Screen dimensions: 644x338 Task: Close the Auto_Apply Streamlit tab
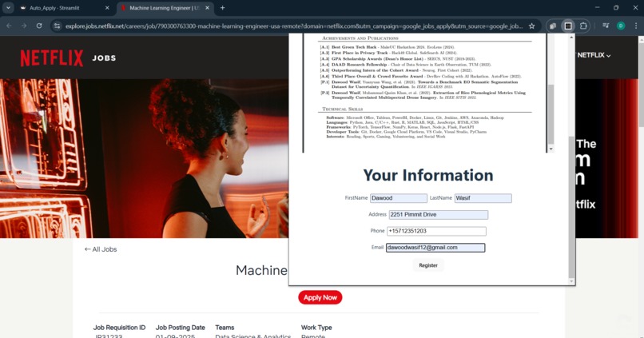pos(107,8)
